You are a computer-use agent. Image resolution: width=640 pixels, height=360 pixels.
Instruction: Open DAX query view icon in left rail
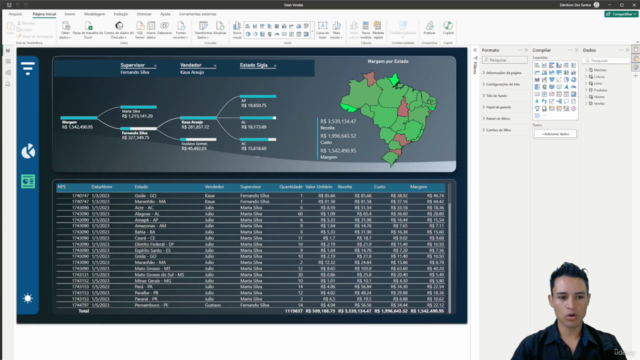(8, 84)
